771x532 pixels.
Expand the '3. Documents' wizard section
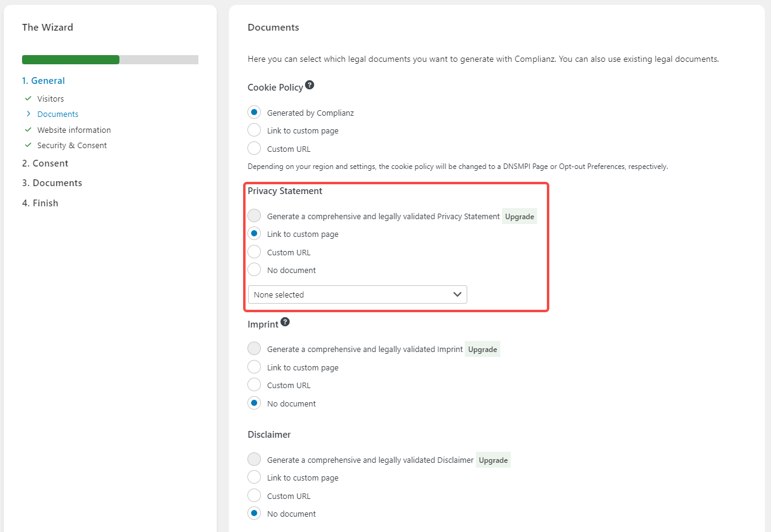pyautogui.click(x=52, y=183)
